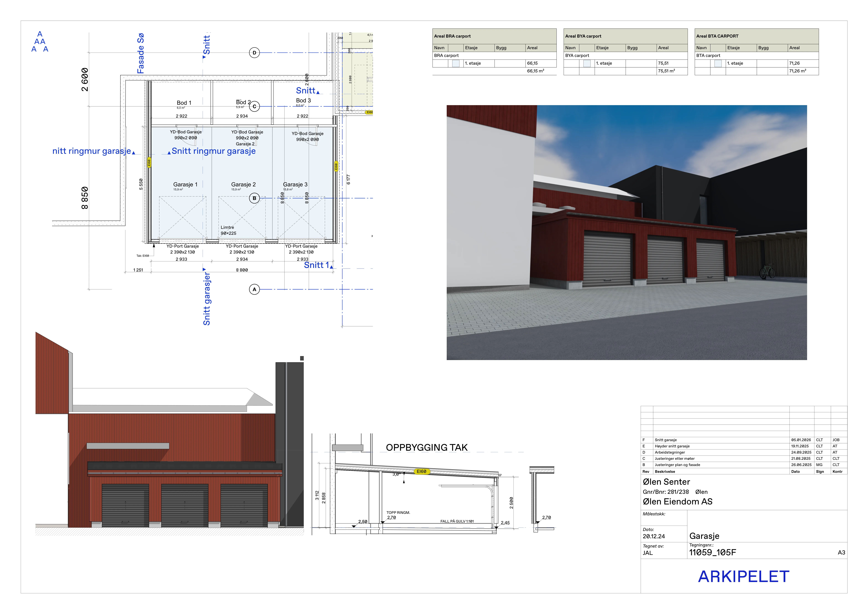Screen dimensions: 868x614
Task: Click the 'Garasje 1' room label
Action: pos(185,184)
